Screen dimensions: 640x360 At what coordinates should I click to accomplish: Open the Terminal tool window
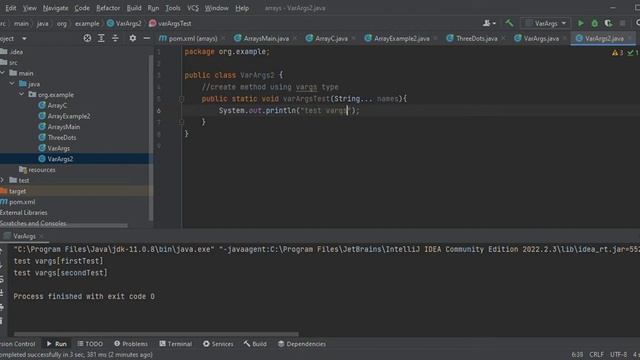click(176, 344)
